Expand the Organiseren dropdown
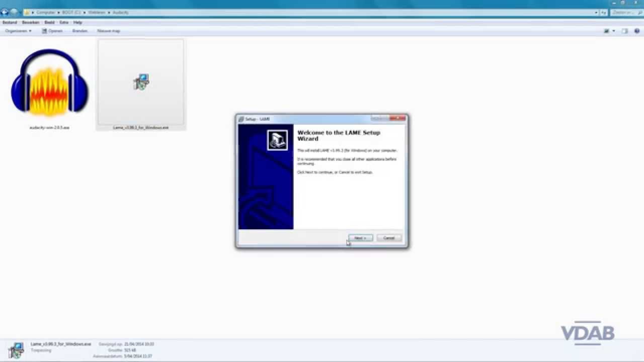This screenshot has width=644, height=362. click(18, 31)
